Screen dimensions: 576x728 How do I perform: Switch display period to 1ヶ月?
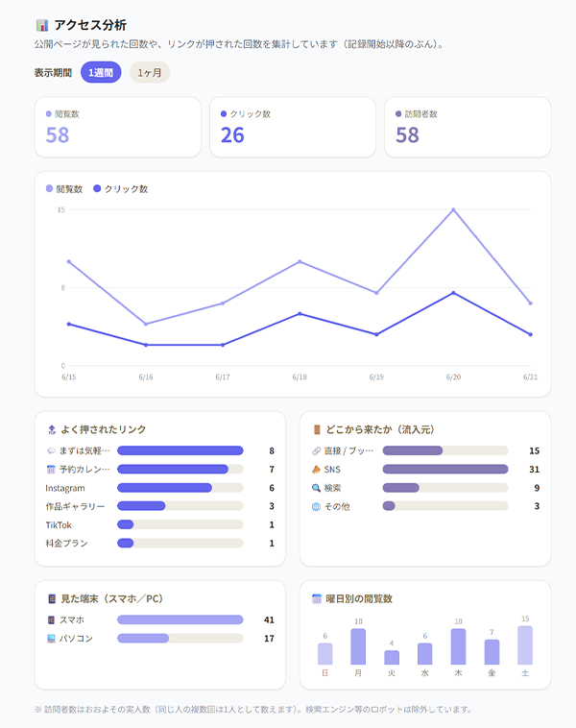[x=150, y=73]
